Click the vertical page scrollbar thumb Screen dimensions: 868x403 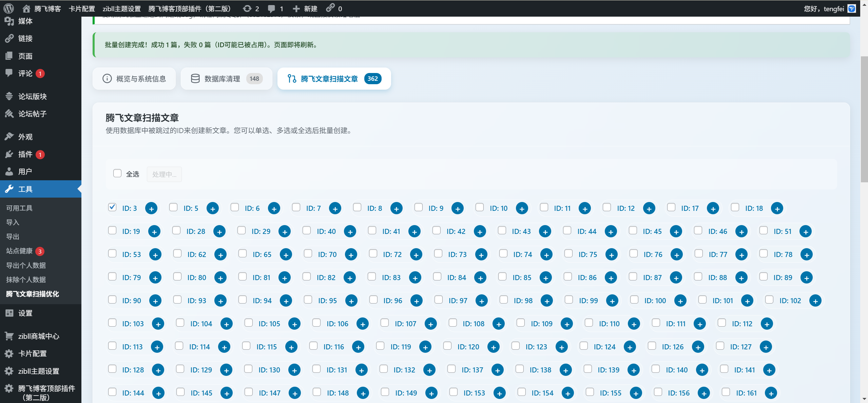tap(864, 119)
